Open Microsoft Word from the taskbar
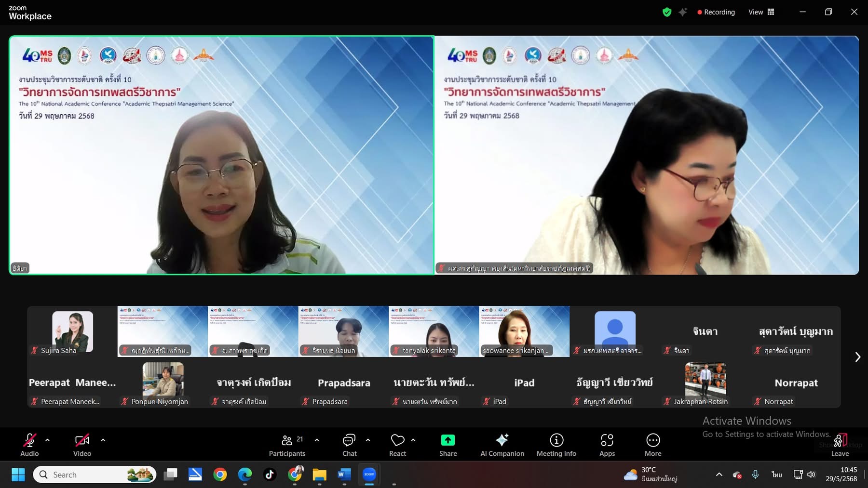The height and width of the screenshot is (488, 868). (x=344, y=475)
